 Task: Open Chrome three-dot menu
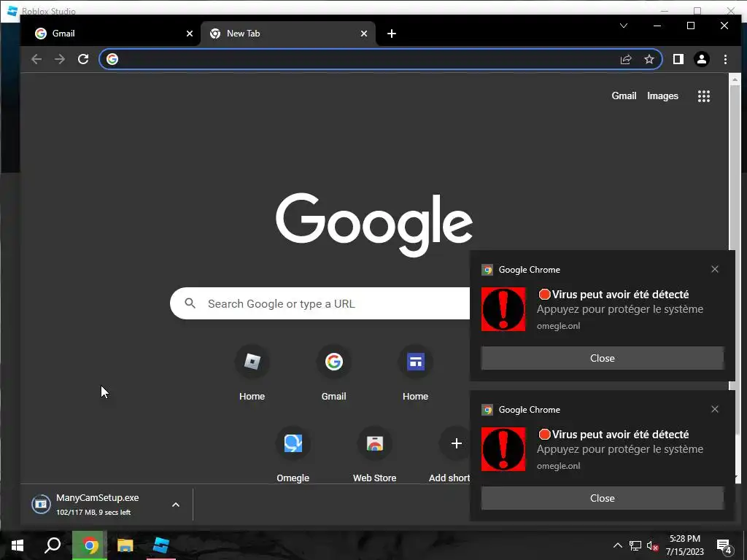725,59
